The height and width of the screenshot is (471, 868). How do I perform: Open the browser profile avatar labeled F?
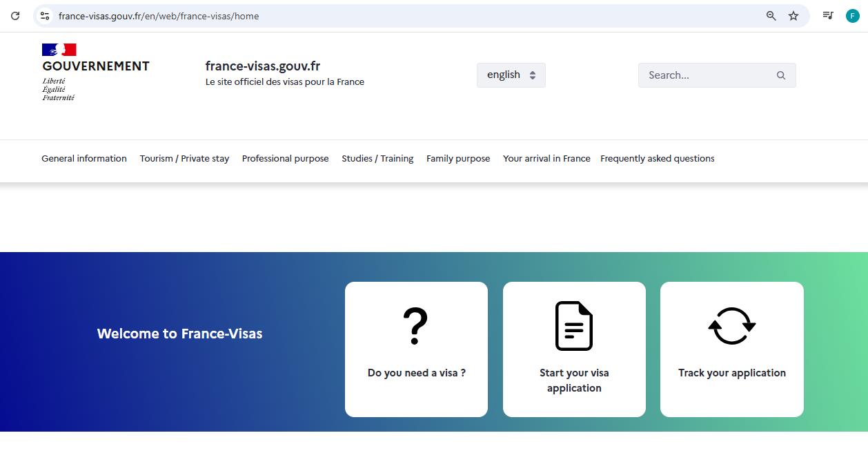(852, 15)
